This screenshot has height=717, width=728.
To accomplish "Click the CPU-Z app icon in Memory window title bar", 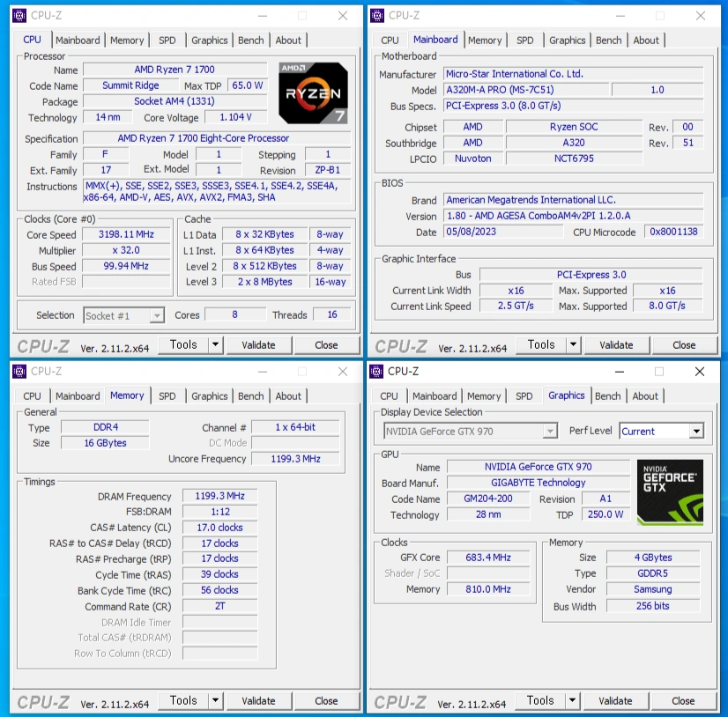I will coord(19,371).
